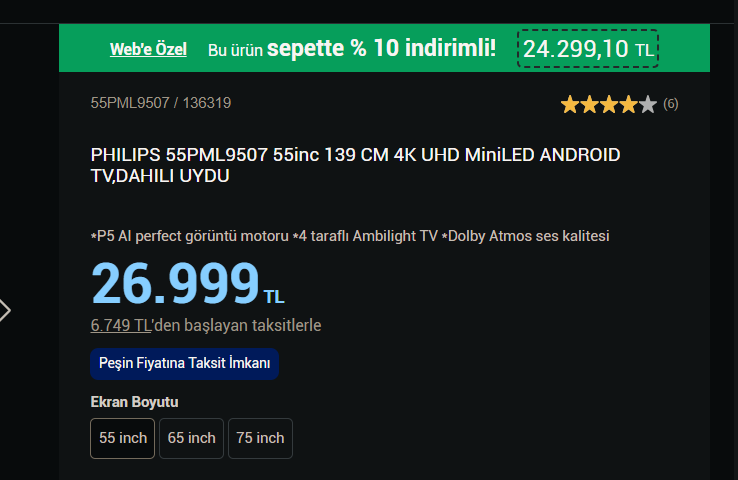Click the second gold rating star
The image size is (738, 480).
(x=589, y=104)
